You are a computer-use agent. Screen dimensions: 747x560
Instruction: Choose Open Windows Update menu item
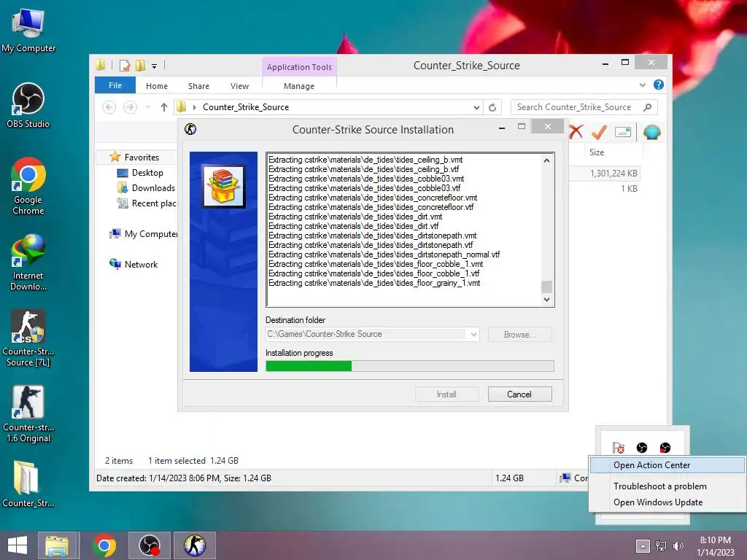[667, 502]
